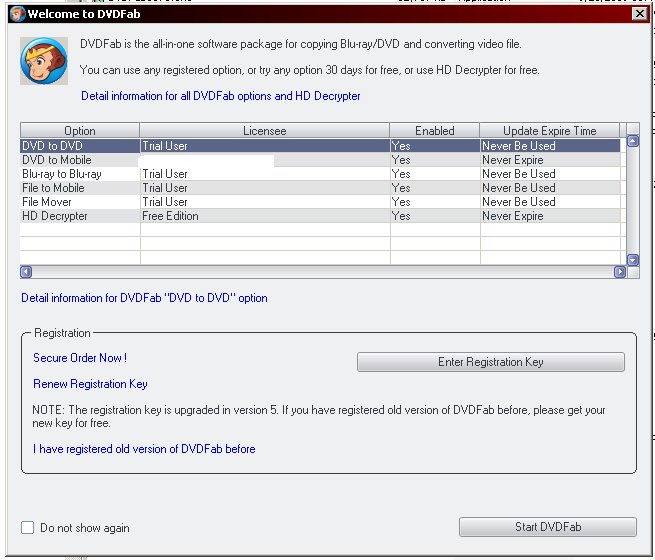Click the DVDFab monkey logo icon

coord(44,63)
